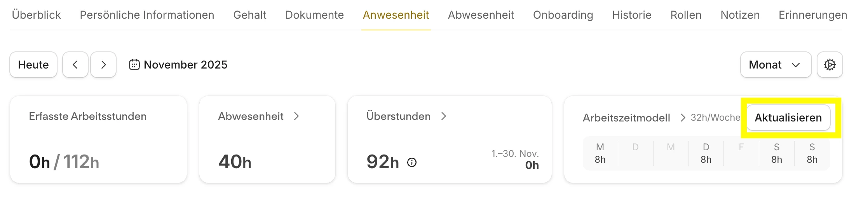The image size is (868, 197).
Task: Switch to the Gehalt tab
Action: coord(249,15)
